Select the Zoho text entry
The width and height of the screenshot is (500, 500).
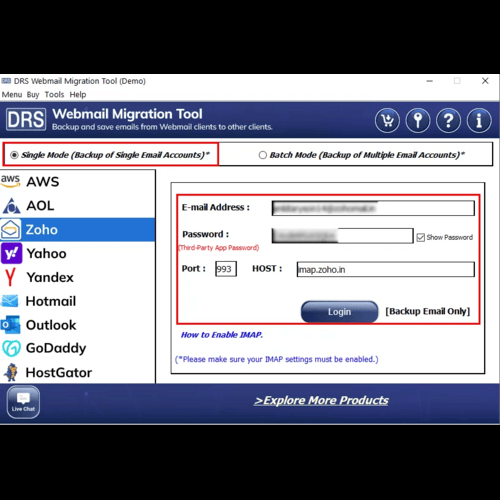coord(42,230)
